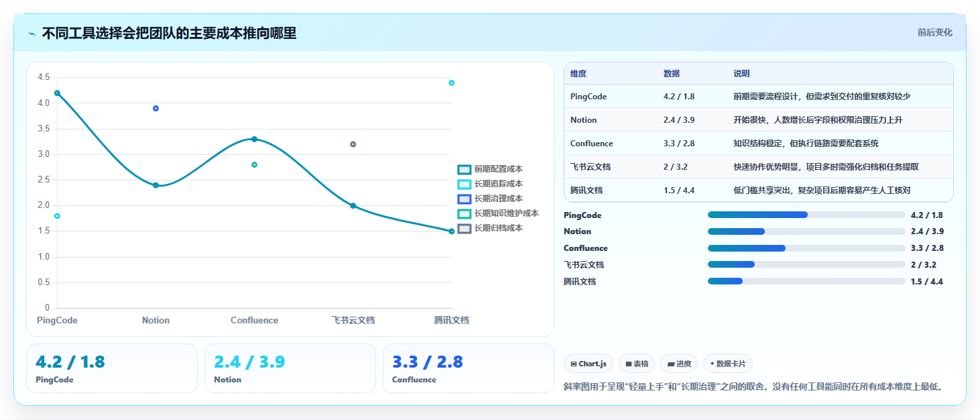The width and height of the screenshot is (980, 420).
Task: Select the 腾讯文档 line point at 1.5
Action: (451, 231)
